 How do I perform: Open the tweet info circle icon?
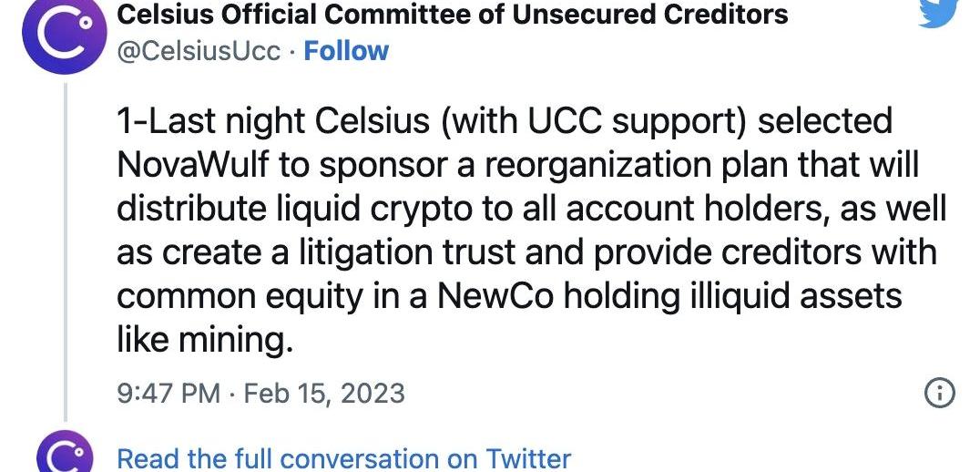click(x=939, y=393)
